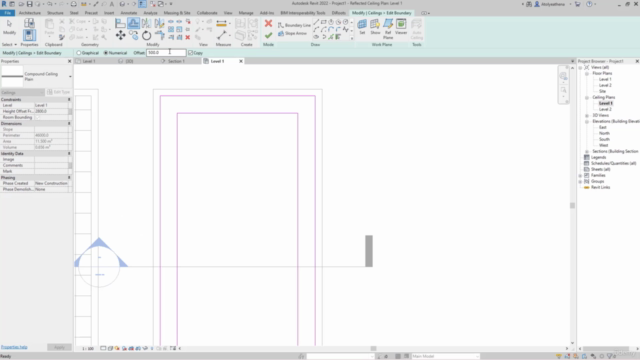Click the Edit Type button
Viewport: 640px width, 360px height.
[58, 92]
